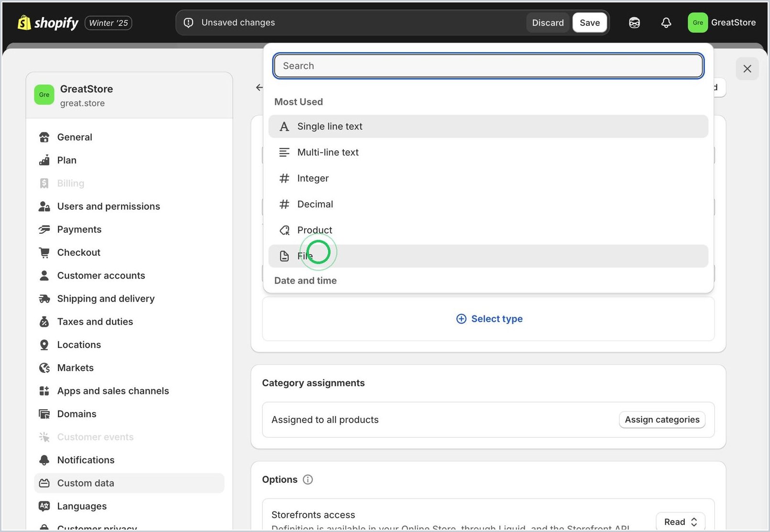This screenshot has width=770, height=532.
Task: Click the GreatStore avatar in top bar
Action: pyautogui.click(x=698, y=22)
